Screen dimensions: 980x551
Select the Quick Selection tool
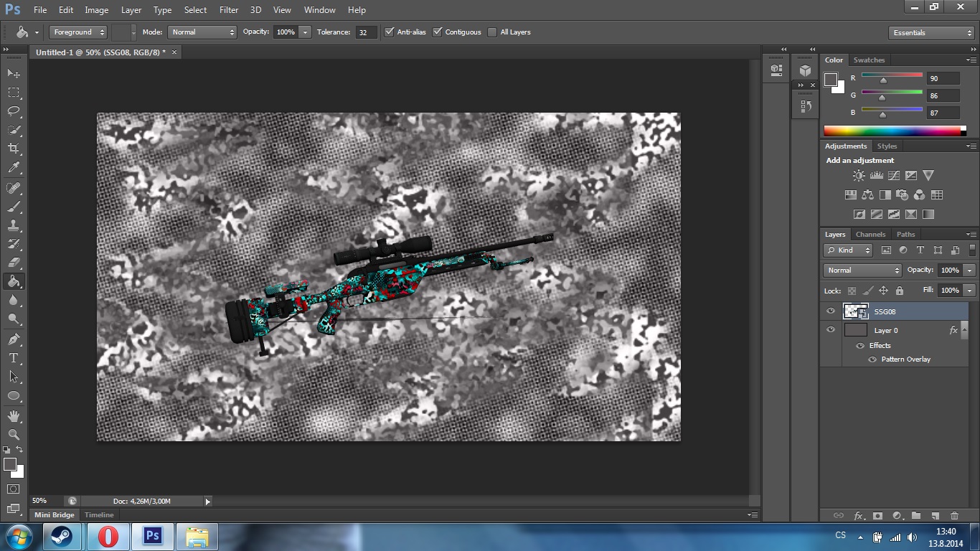point(14,130)
